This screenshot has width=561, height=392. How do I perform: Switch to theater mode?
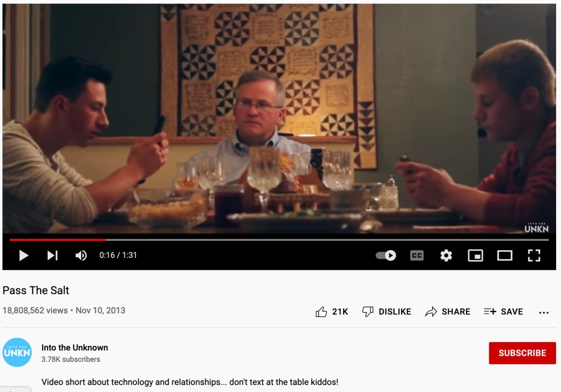pos(505,255)
